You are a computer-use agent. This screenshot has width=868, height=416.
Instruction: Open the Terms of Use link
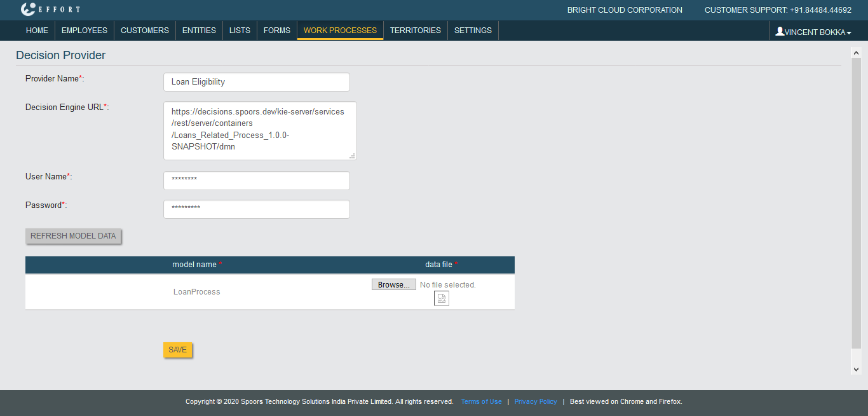tap(481, 402)
